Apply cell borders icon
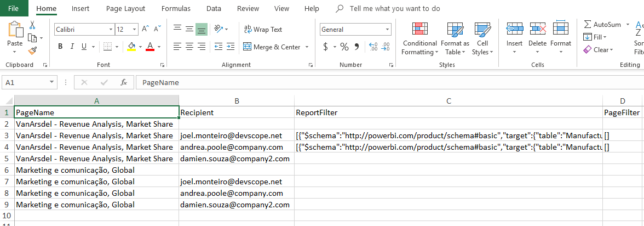 (107, 47)
